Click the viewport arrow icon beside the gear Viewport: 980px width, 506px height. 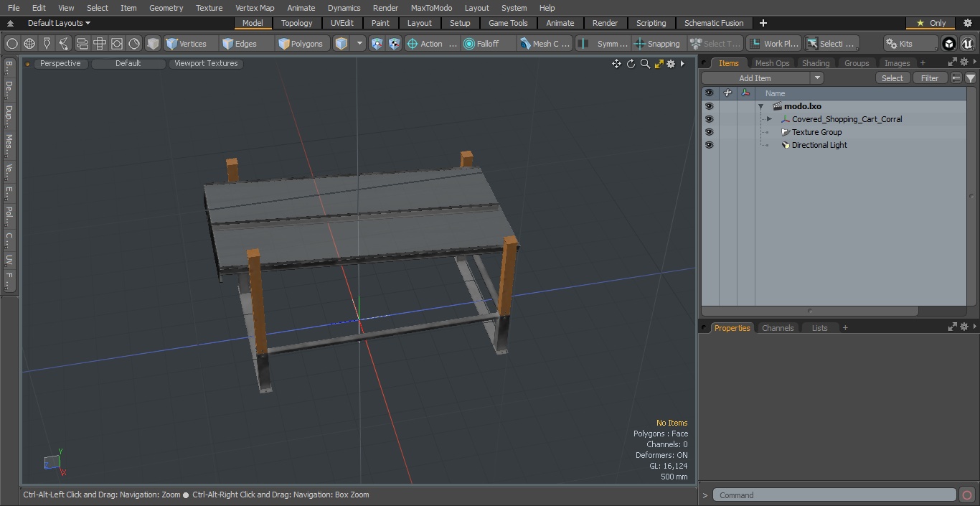click(682, 64)
